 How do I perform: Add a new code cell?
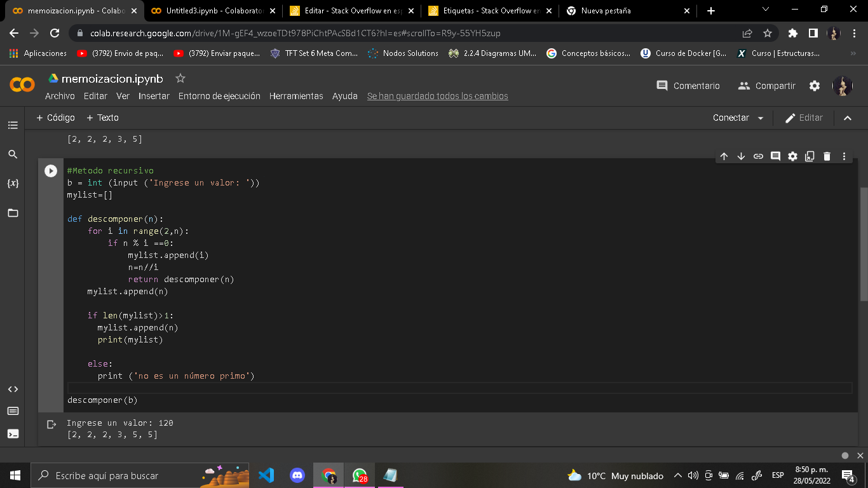tap(55, 118)
